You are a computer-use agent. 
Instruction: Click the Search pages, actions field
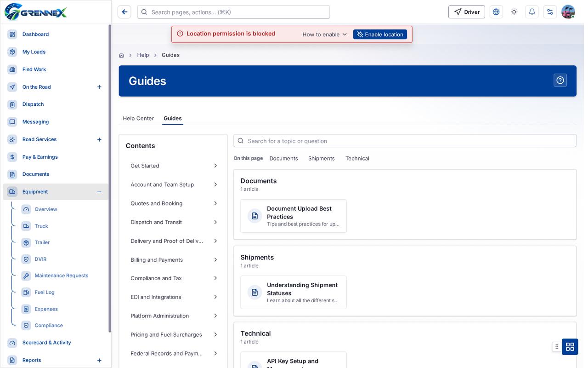click(233, 12)
